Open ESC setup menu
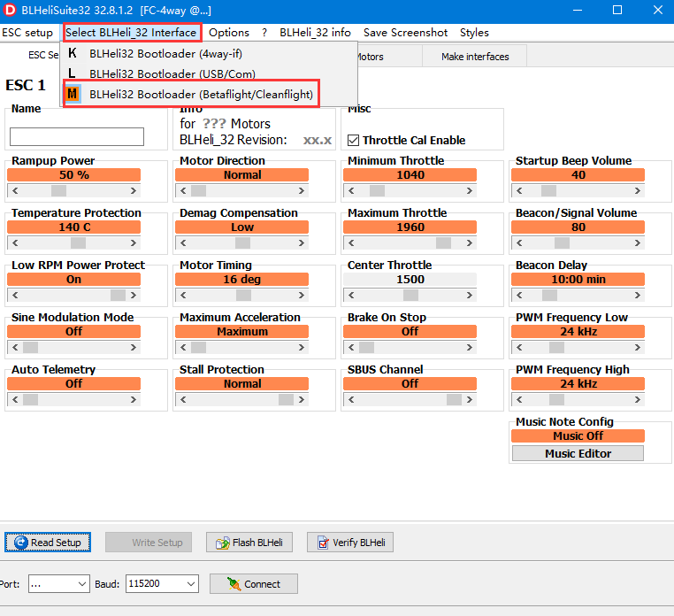This screenshot has width=674, height=616. pyautogui.click(x=27, y=33)
